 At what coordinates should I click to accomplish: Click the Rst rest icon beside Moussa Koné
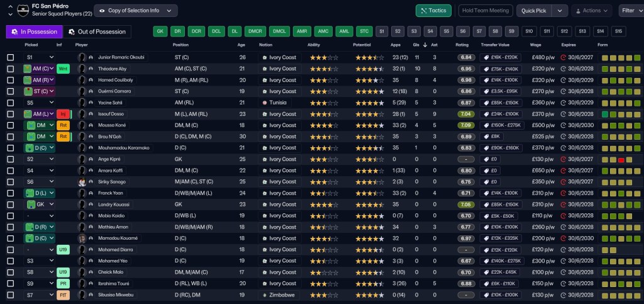(63, 125)
